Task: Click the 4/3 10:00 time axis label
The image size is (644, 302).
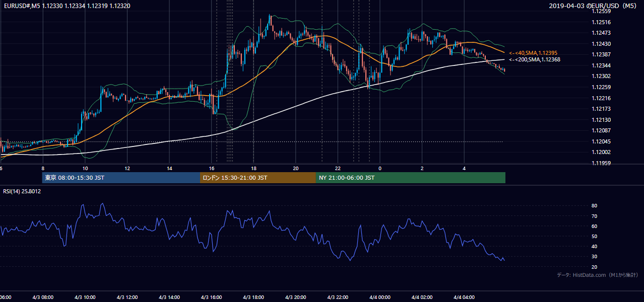Action: tap(85, 297)
